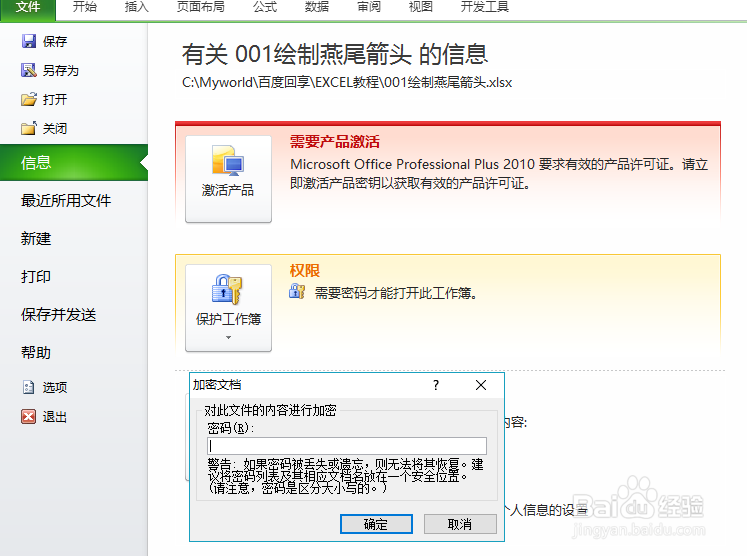Click the 需要产品激活 heading
This screenshot has width=747, height=556.
335,142
